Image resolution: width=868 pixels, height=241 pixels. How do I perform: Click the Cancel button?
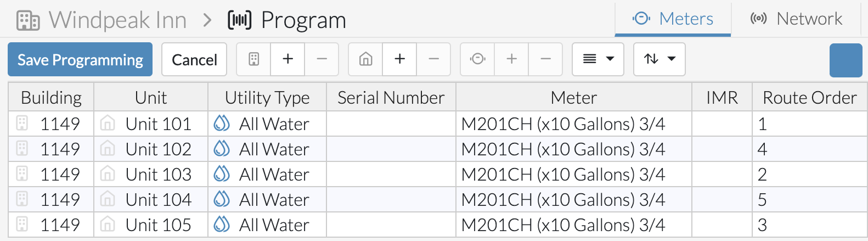point(194,59)
